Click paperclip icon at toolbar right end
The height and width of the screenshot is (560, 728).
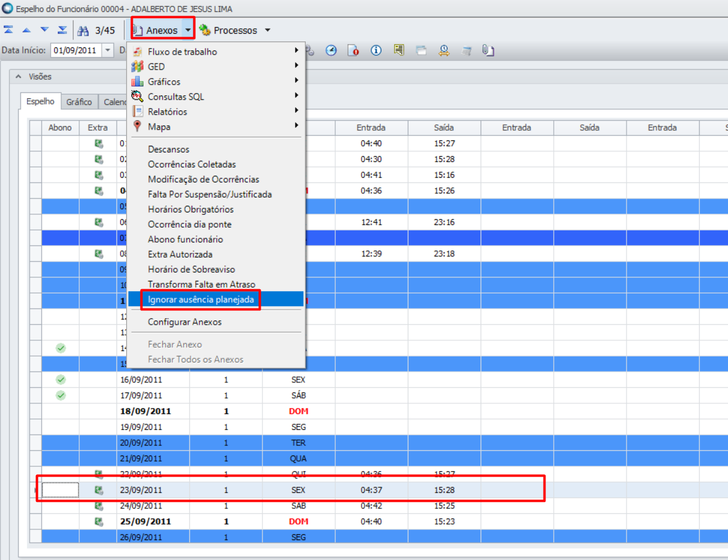[x=489, y=50]
